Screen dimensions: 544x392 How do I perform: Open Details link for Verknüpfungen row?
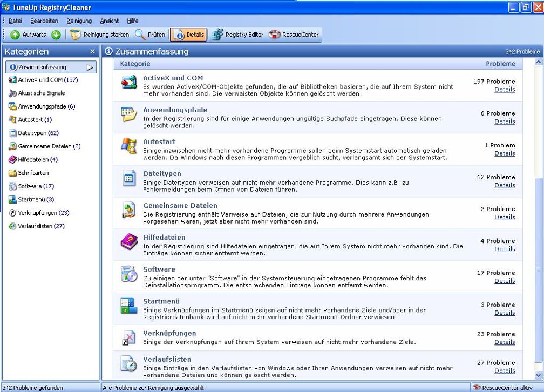505,342
